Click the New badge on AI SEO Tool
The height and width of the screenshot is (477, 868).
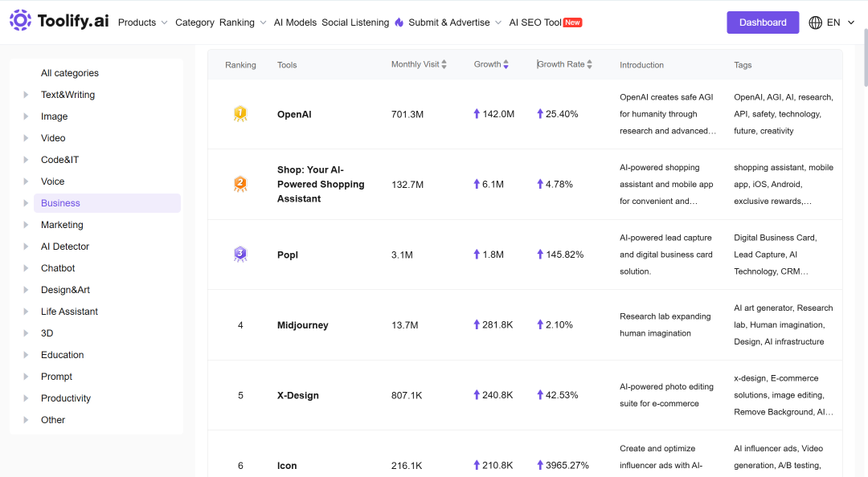point(572,22)
